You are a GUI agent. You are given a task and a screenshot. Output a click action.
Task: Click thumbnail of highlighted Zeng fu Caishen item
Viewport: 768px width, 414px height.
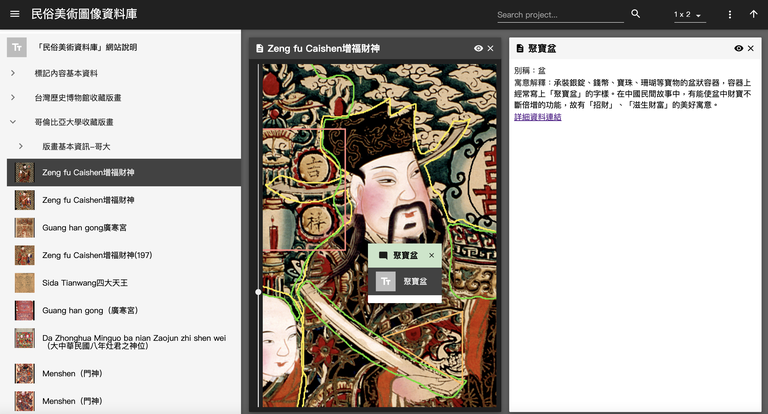(x=24, y=172)
